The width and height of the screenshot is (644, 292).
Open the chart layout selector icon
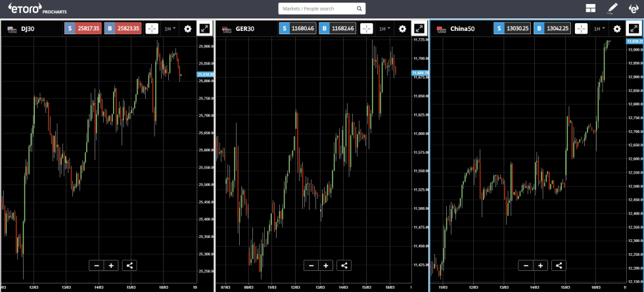click(591, 9)
